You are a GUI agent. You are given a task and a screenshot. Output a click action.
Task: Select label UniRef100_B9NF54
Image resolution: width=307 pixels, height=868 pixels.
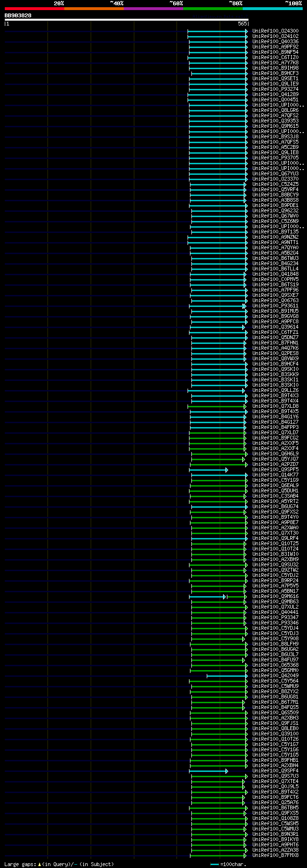pos(275,52)
